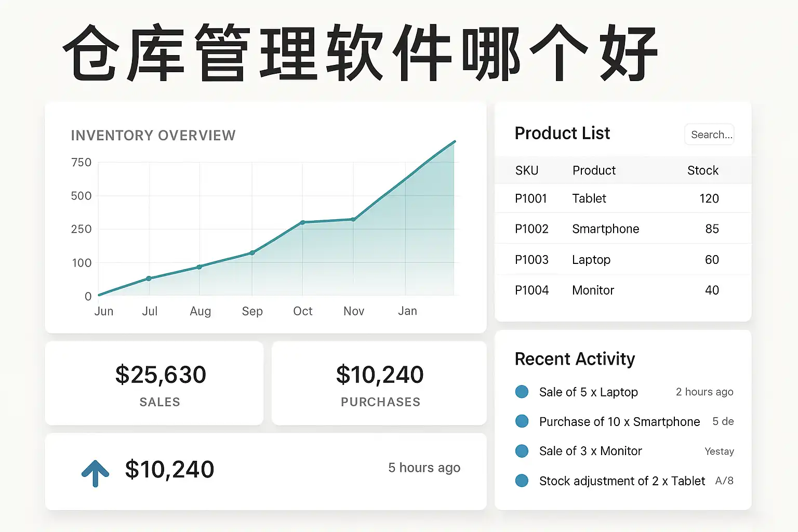This screenshot has height=532, width=798.
Task: Click bullet beside Sale of 5 x Laptop
Action: pyautogui.click(x=522, y=392)
